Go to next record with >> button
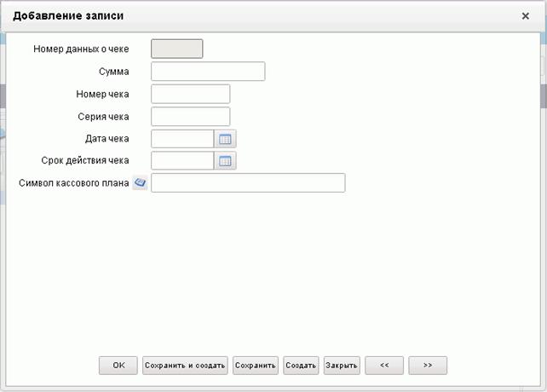This screenshot has width=547, height=392. [x=428, y=366]
